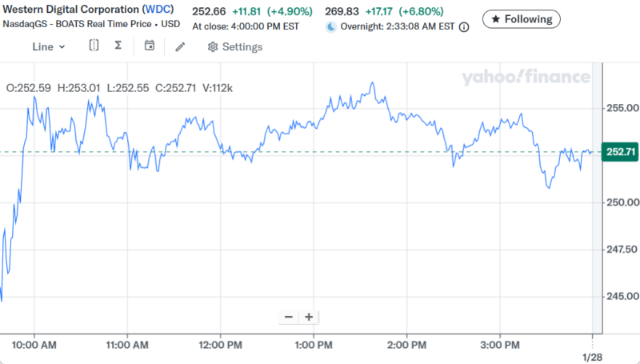Viewport: 640px width, 364px height.
Task: Expand the Line chart type dropdown
Action: pyautogui.click(x=49, y=46)
